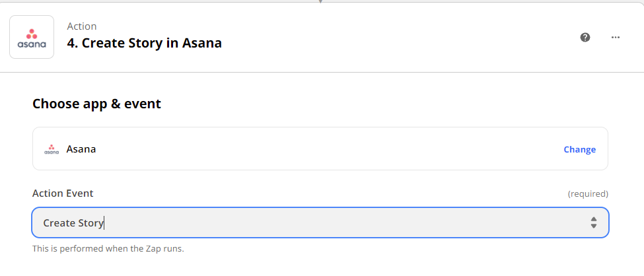
Task: Click empty area of the Asana app box
Action: click(x=328, y=149)
